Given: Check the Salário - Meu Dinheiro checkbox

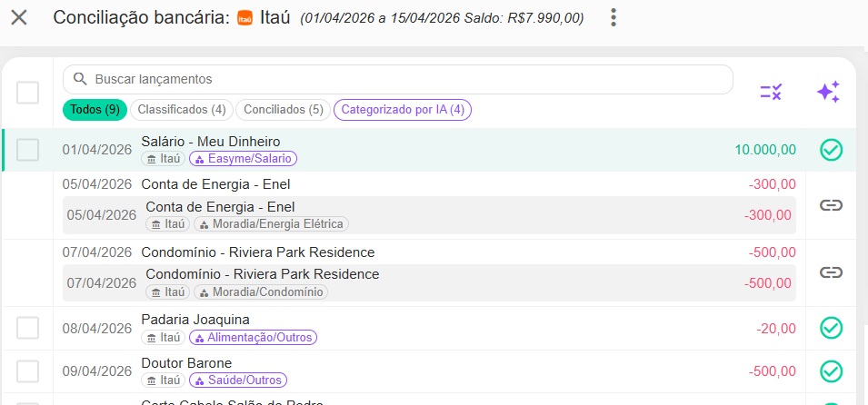Looking at the screenshot, I should click(28, 150).
